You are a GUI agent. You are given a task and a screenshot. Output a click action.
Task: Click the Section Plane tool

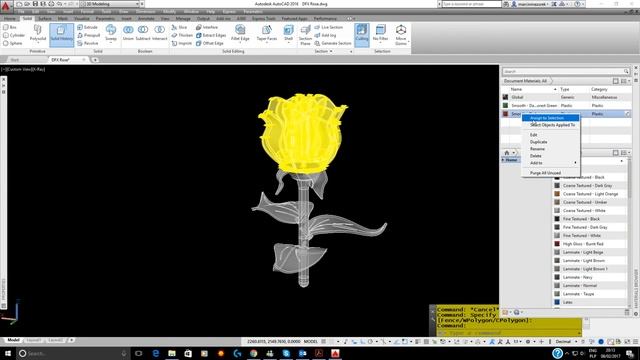(x=305, y=35)
